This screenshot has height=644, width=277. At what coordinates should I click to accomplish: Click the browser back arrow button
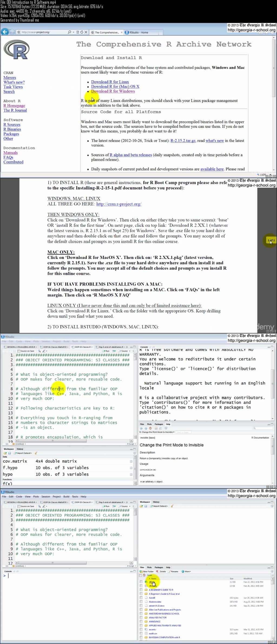[x=5, y=32]
